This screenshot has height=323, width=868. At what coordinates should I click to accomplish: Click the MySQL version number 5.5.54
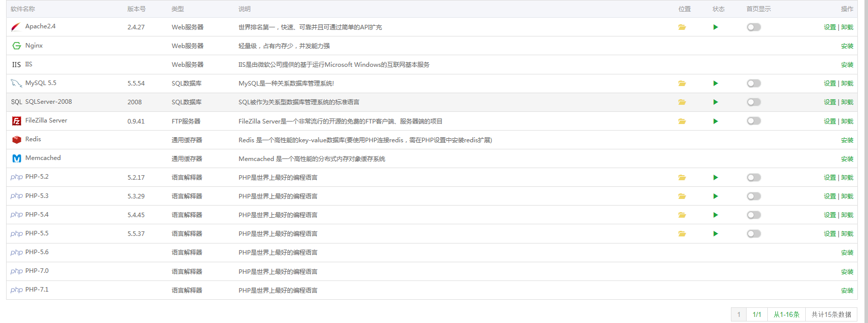(136, 84)
